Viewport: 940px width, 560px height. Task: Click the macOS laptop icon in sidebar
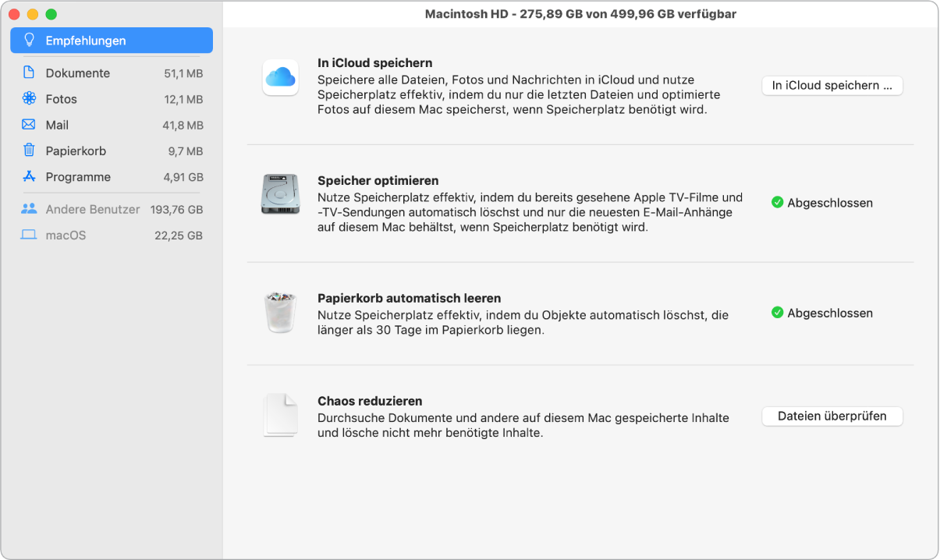coord(30,235)
